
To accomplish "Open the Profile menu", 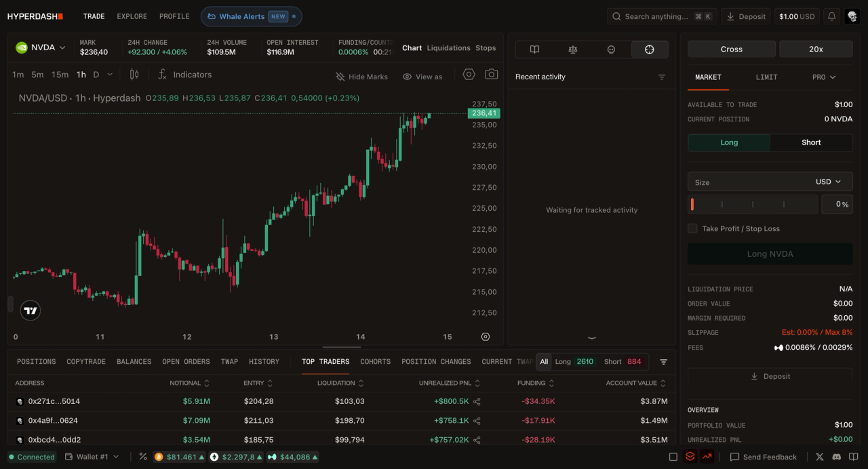I will tap(174, 16).
